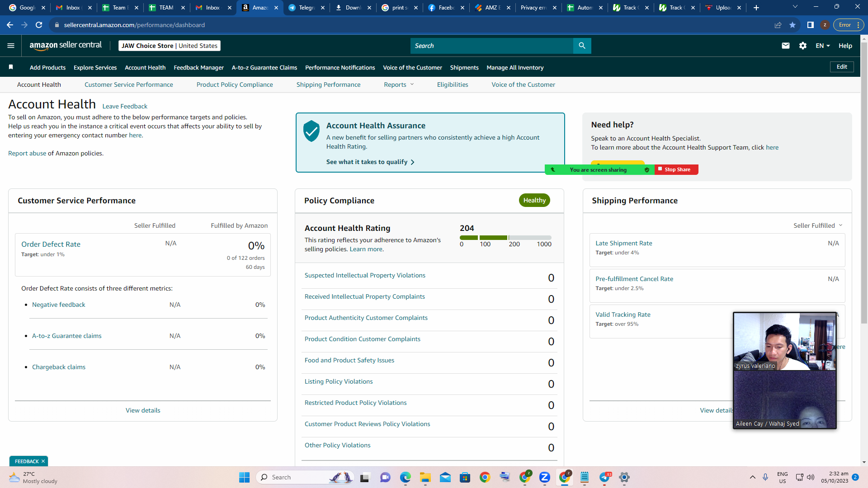868x488 pixels.
Task: Open the Chrome menu next to Error
Action: [859, 25]
